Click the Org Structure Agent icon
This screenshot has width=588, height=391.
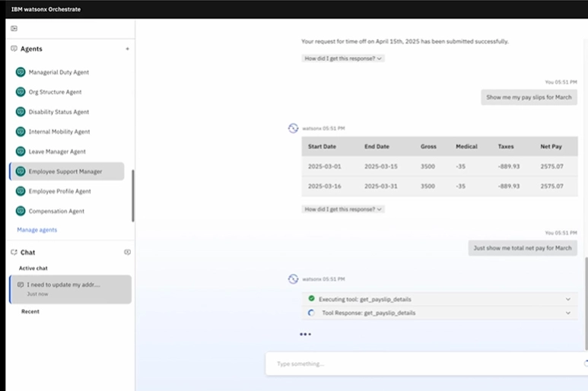coord(21,92)
